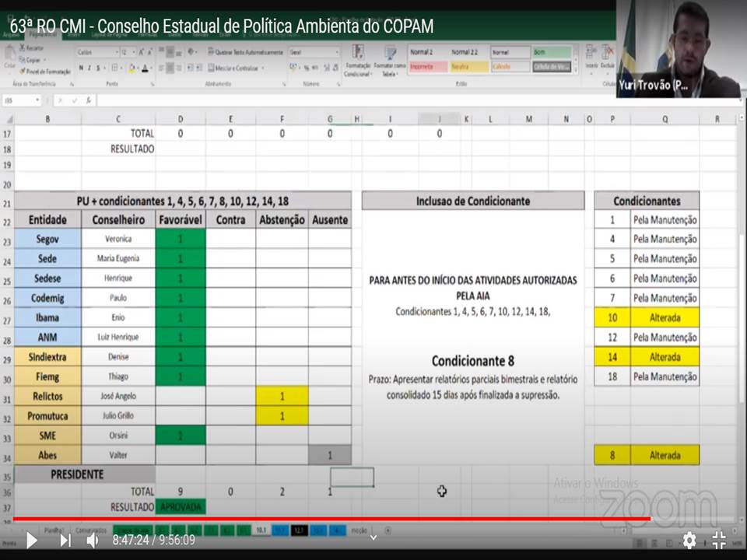Screen dimensions: 747x560
Task: Click the APROVADA result cell
Action: 181,507
